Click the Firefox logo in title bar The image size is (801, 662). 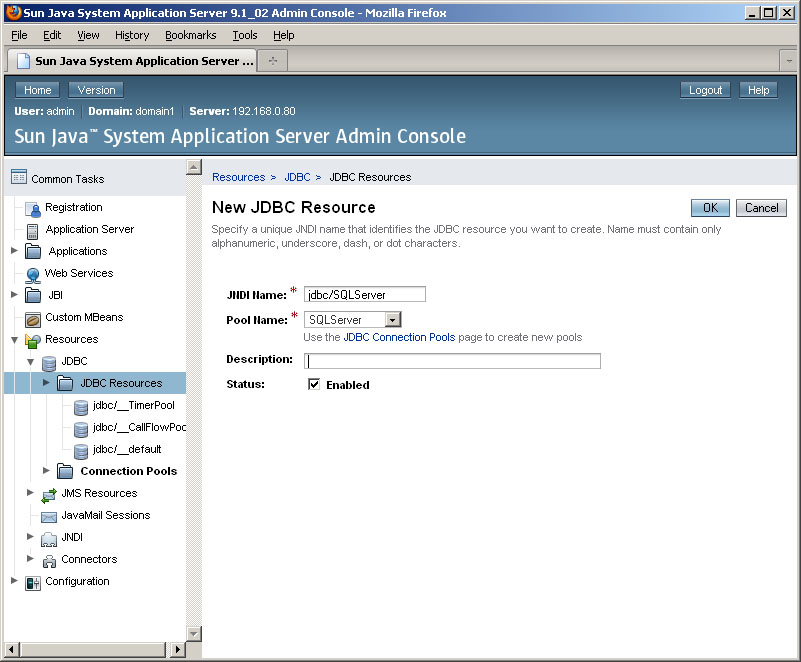coord(13,12)
